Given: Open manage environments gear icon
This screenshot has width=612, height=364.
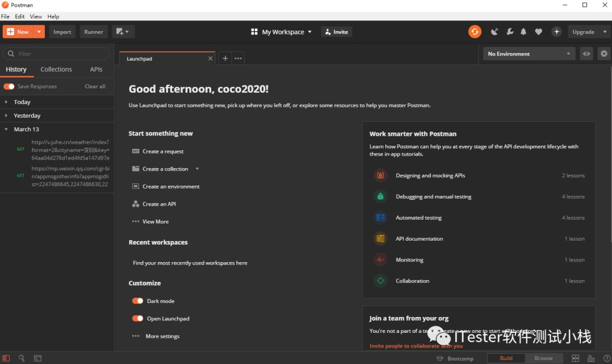Looking at the screenshot, I should point(604,54).
